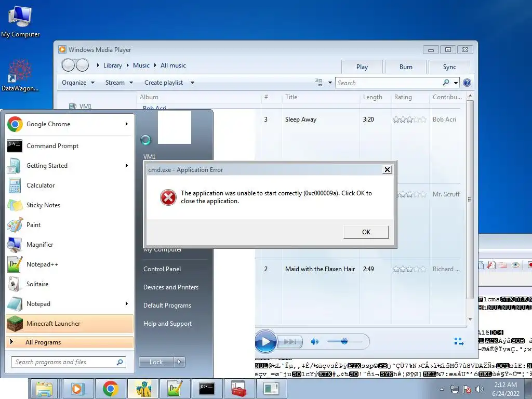The height and width of the screenshot is (399, 532).
Task: Open Sticky Notes from the Start menu
Action: pyautogui.click(x=69, y=205)
